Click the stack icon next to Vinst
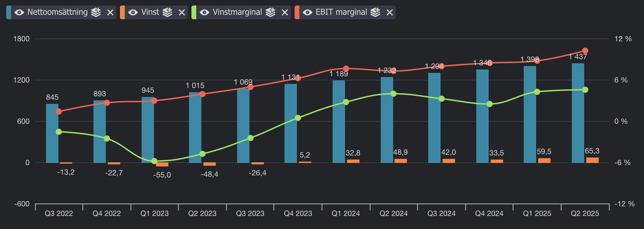The image size is (644, 229). pos(167,12)
